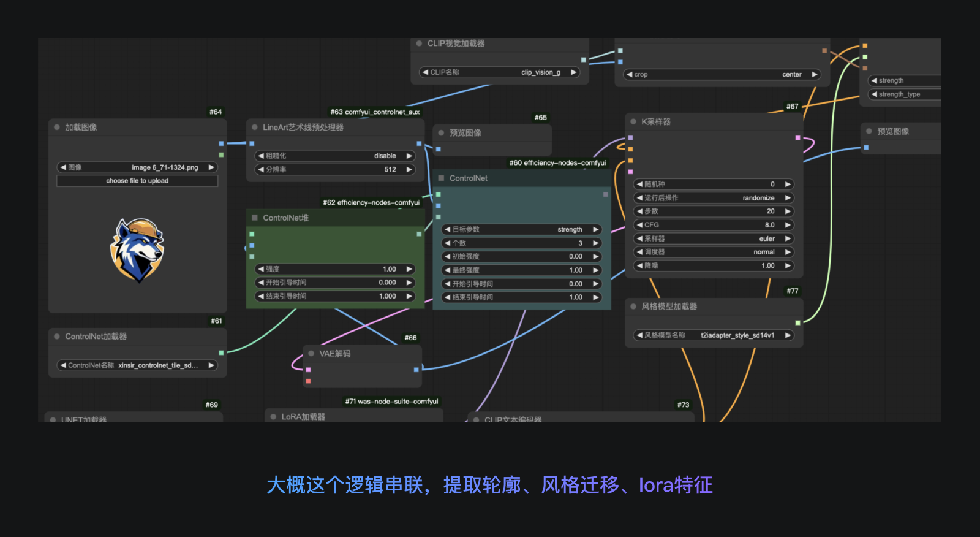
Task: Click the #71 was-node-suite-comfyui badge
Action: click(x=391, y=402)
